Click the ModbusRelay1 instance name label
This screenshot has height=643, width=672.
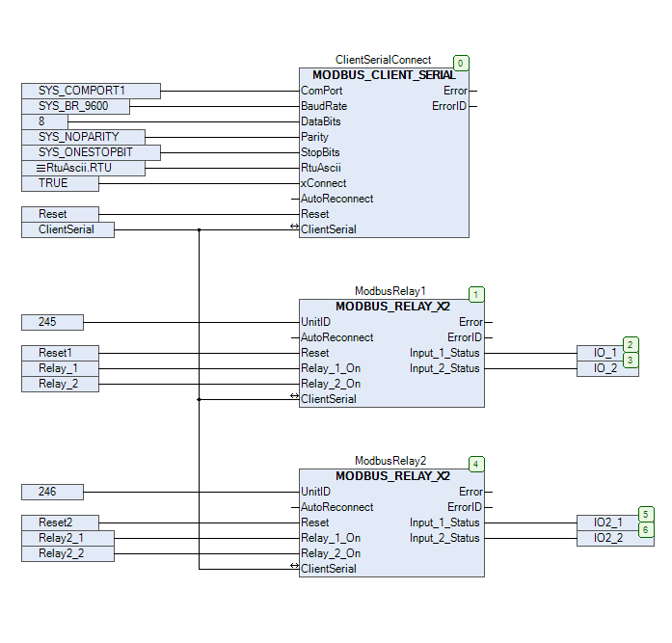(x=390, y=290)
